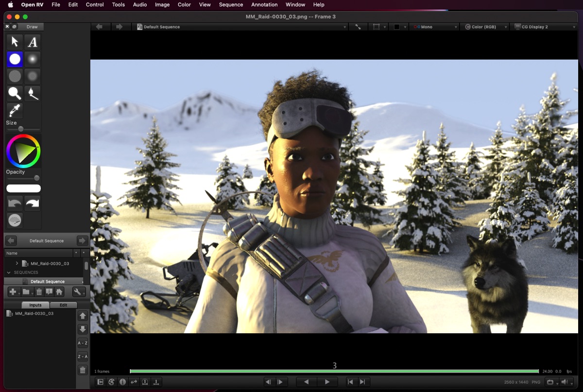
Task: Open the loop mode dropdown at bottom right
Action: tap(552, 382)
